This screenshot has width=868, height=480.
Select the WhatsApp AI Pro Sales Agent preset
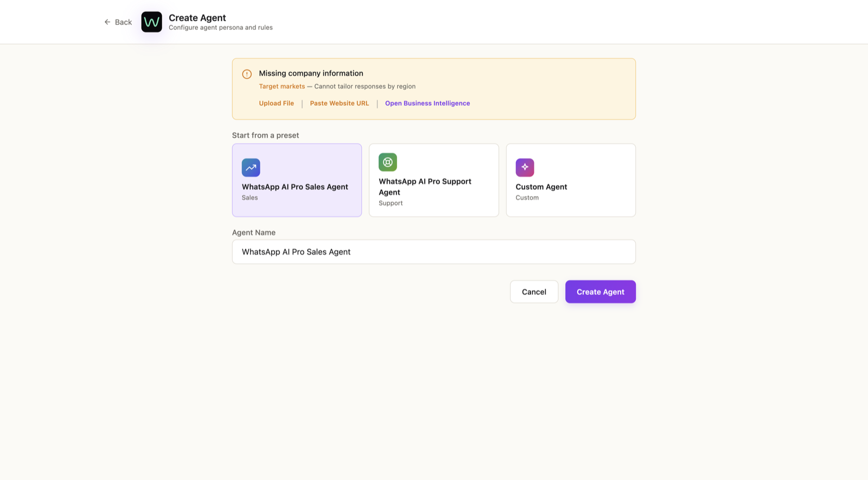[297, 180]
